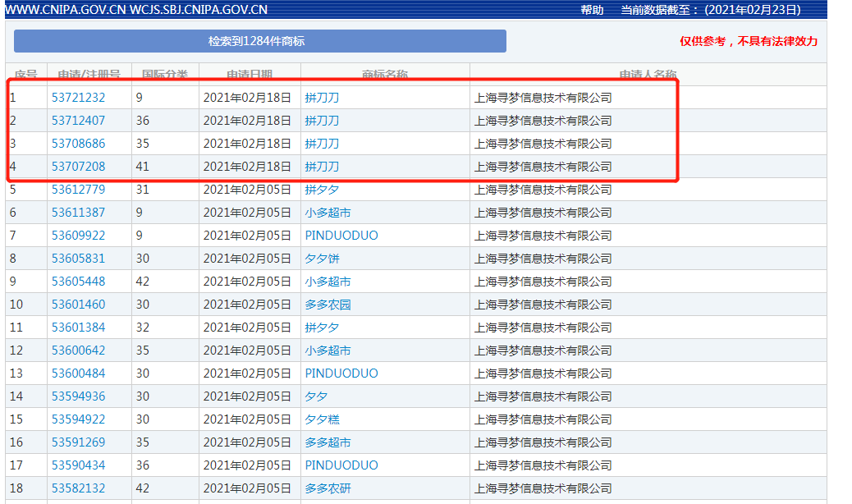This screenshot has width=852, height=504.
Task: Open 多多超市 trademark name
Action: tap(328, 442)
